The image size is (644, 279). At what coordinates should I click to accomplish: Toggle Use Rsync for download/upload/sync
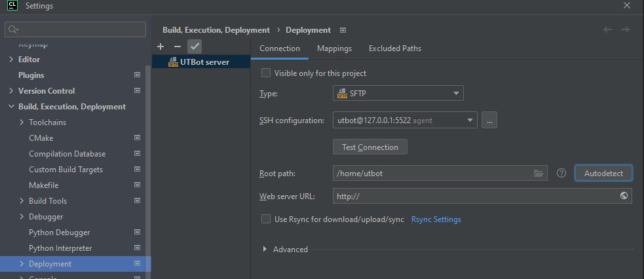click(266, 219)
